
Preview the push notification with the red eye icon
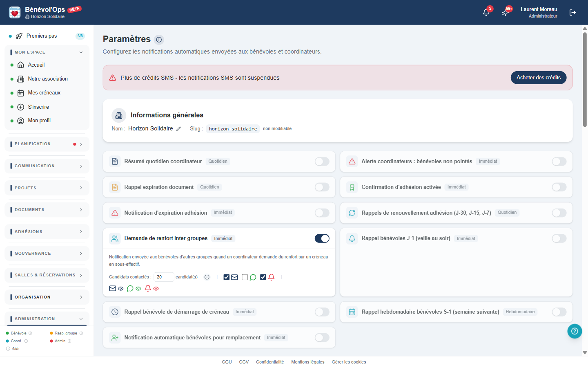(156, 289)
